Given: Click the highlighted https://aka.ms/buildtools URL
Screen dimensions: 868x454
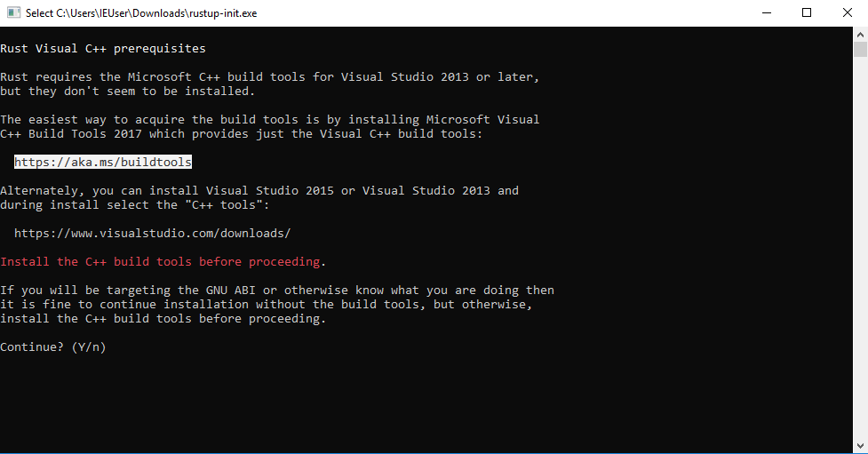Looking at the screenshot, I should (x=103, y=162).
